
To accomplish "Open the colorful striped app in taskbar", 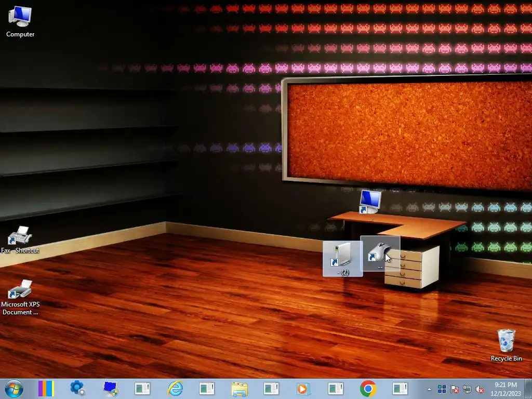I will pyautogui.click(x=46, y=389).
